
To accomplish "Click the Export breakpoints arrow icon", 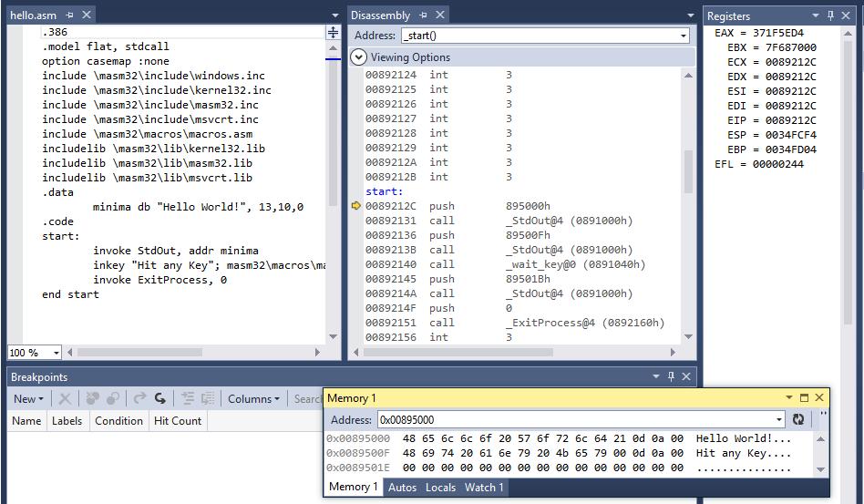I will pos(140,399).
